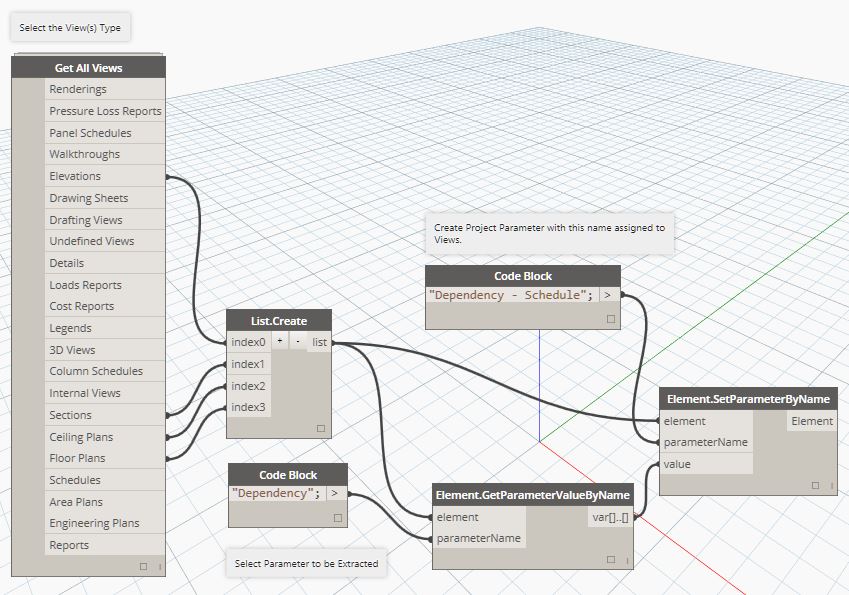This screenshot has width=849, height=595.
Task: Select the Schedules output port
Action: 105,480
